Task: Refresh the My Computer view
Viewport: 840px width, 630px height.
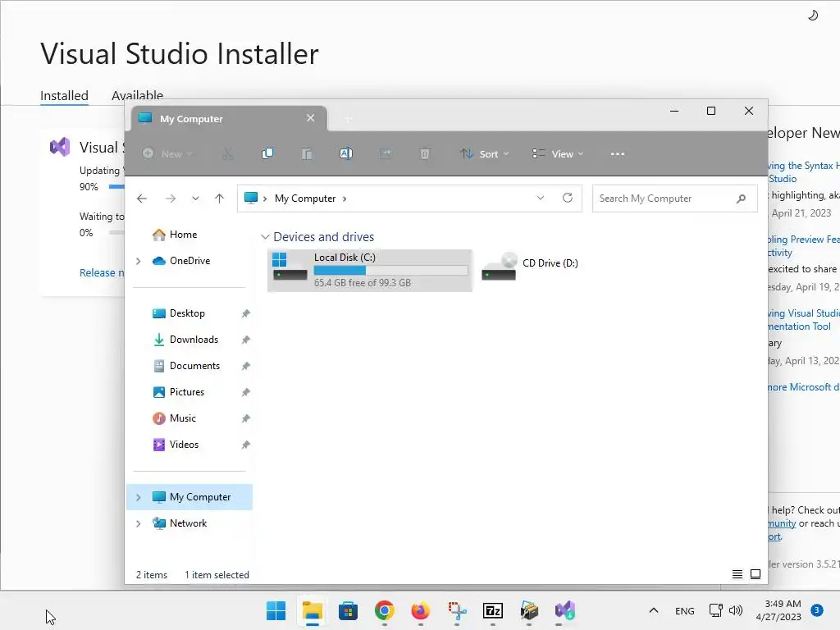Action: coord(568,198)
